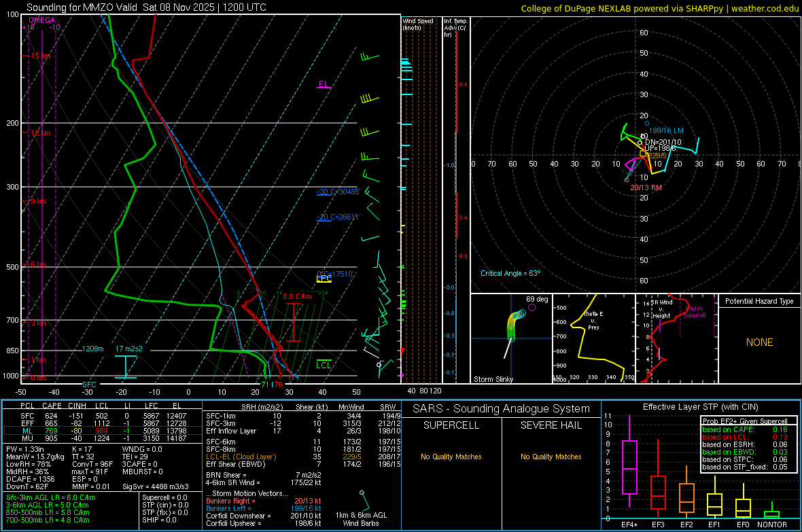
Task: Select the Eff Inflow Layer row
Action: coord(303,431)
